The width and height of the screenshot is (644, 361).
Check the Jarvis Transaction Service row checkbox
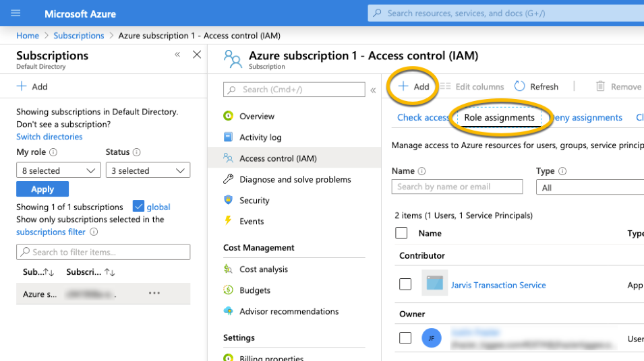click(405, 284)
